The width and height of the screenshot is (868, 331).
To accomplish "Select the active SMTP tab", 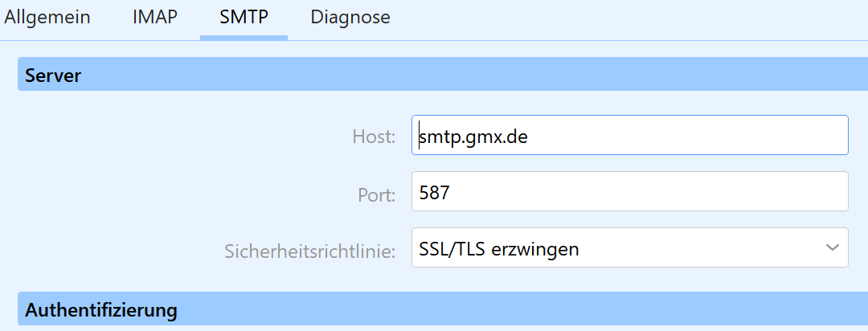I will coord(244,17).
